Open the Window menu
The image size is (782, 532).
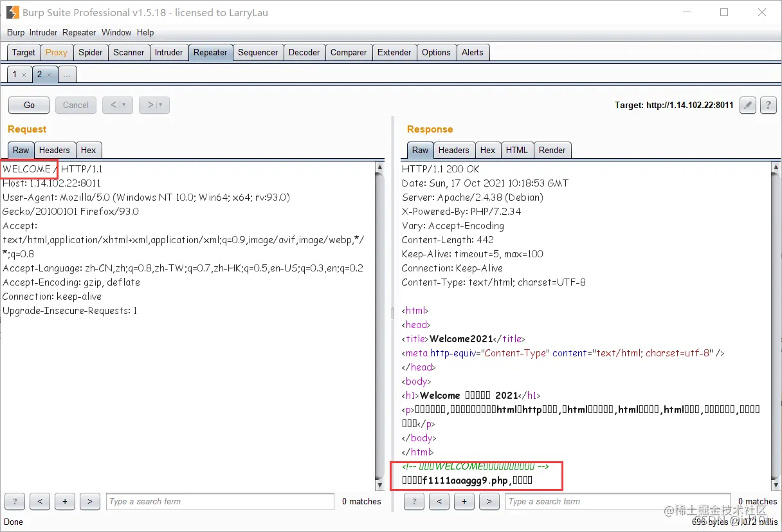click(116, 32)
